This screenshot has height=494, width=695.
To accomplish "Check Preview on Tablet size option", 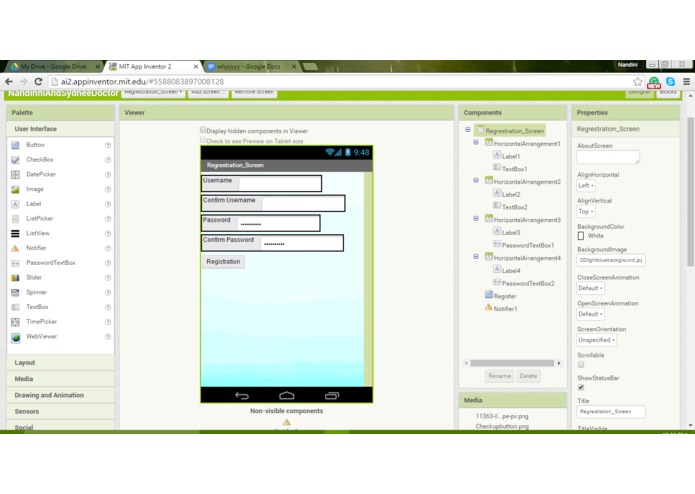I will [x=203, y=140].
